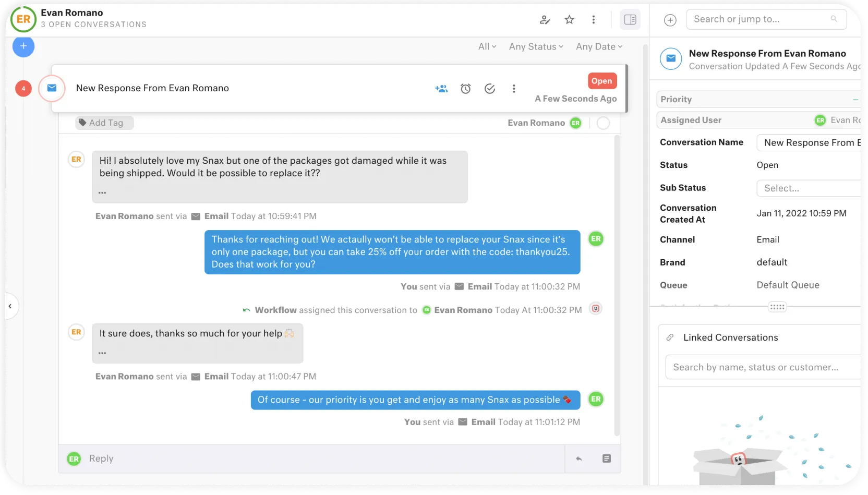Viewport: 868px width, 495px height.
Task: Select the circle checkbox next to Evan Romano
Action: 603,123
